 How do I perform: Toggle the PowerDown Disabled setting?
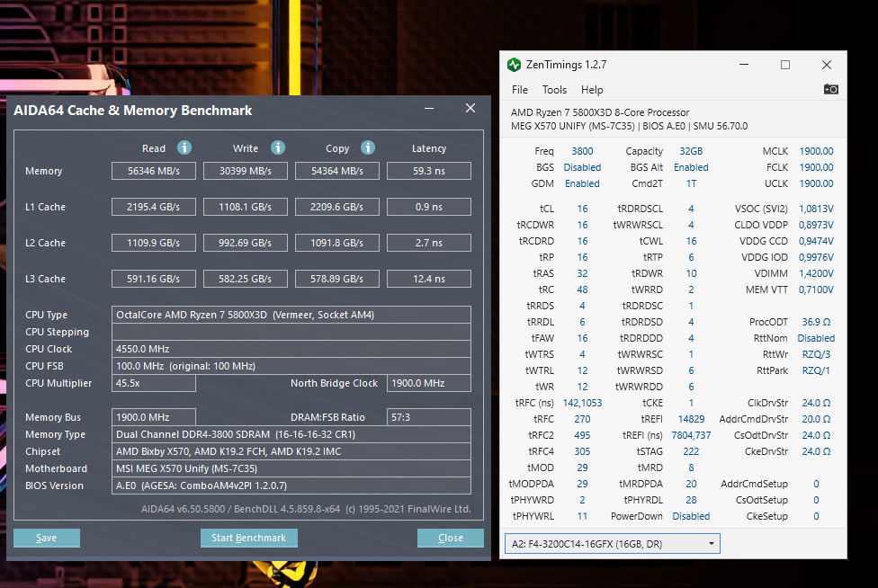click(x=691, y=516)
